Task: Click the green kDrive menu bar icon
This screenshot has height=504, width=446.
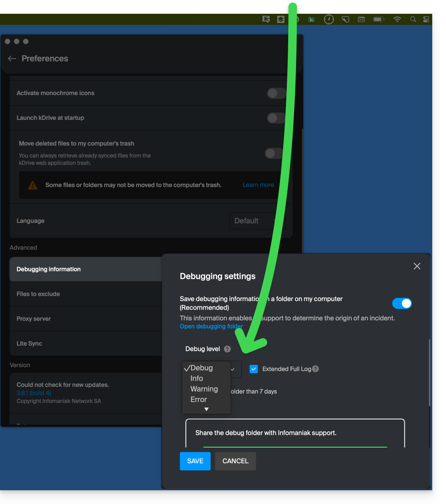Action: pos(312,19)
